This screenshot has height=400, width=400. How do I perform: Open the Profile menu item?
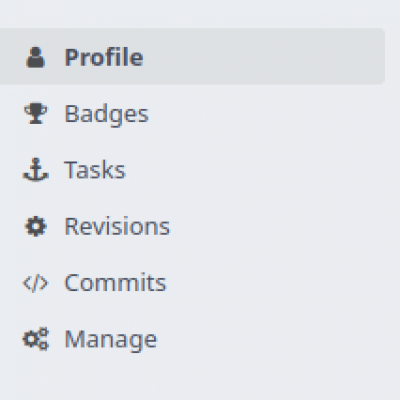192,56
